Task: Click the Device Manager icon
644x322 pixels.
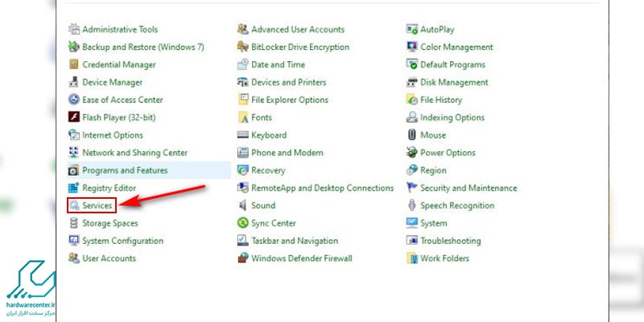Action: [74, 82]
